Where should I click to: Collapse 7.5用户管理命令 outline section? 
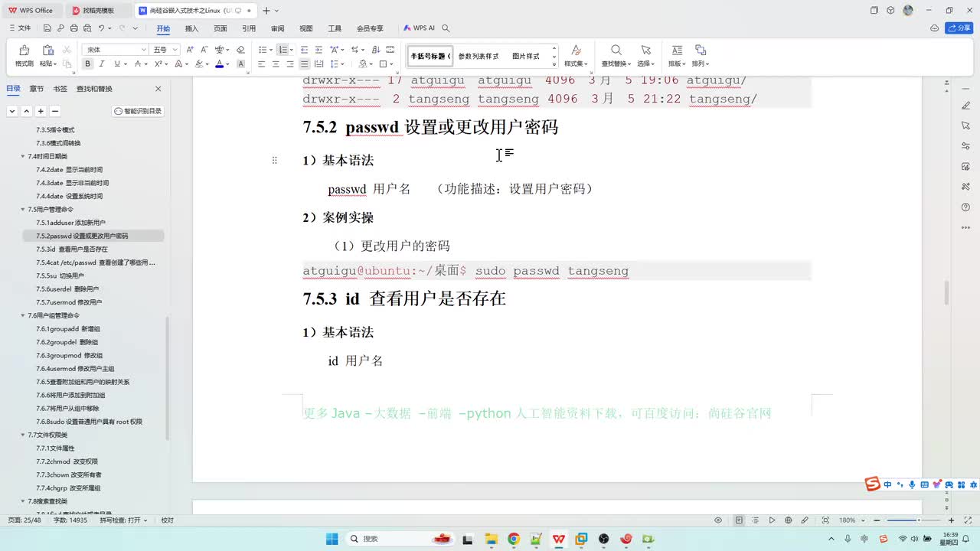(23, 209)
